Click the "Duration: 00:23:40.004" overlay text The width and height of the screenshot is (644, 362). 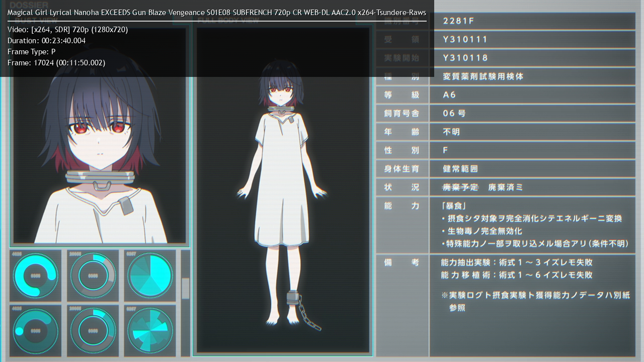click(46, 41)
